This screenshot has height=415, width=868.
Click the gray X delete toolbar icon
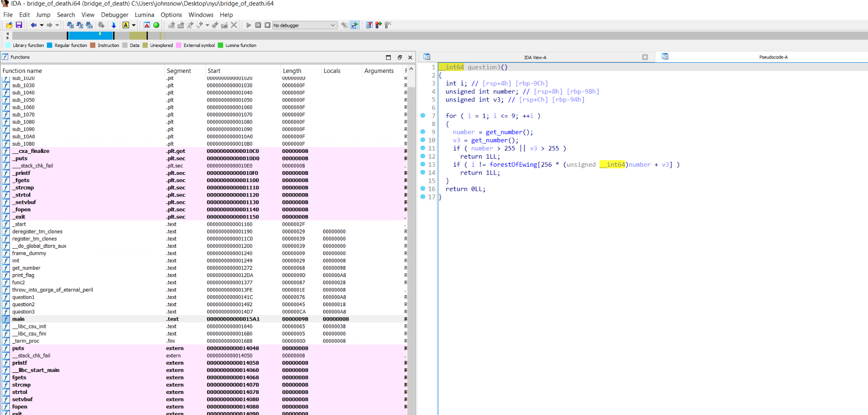[x=234, y=25]
